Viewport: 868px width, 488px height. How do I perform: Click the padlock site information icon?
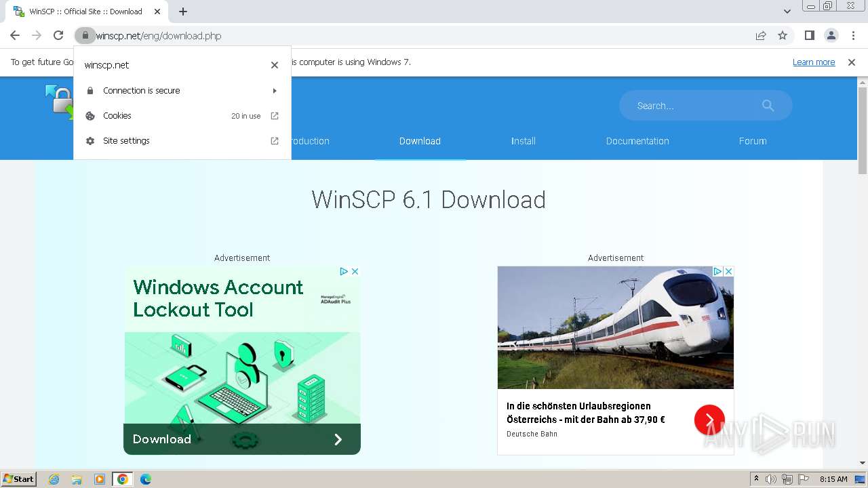[85, 36]
